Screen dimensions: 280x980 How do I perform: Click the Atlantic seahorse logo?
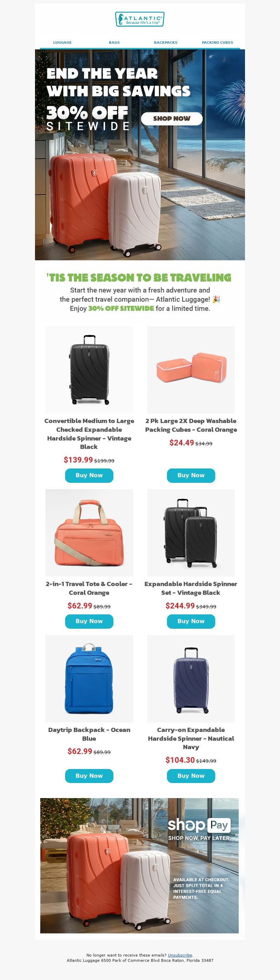[x=140, y=19]
